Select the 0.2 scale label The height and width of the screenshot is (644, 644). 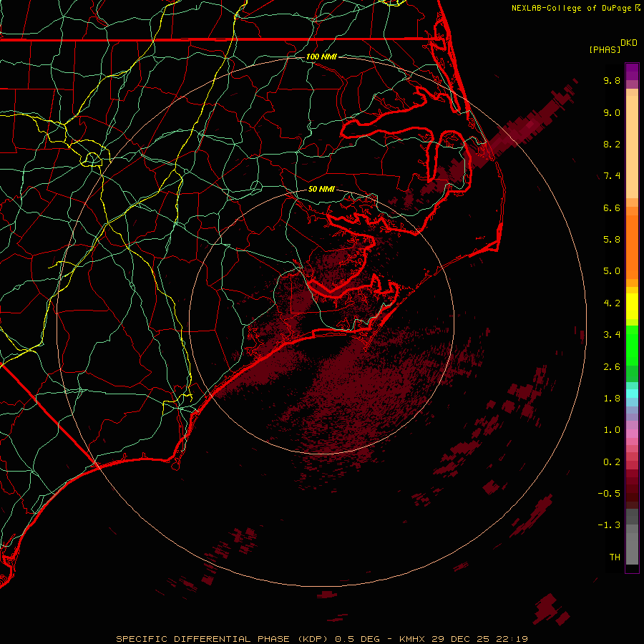pos(612,462)
